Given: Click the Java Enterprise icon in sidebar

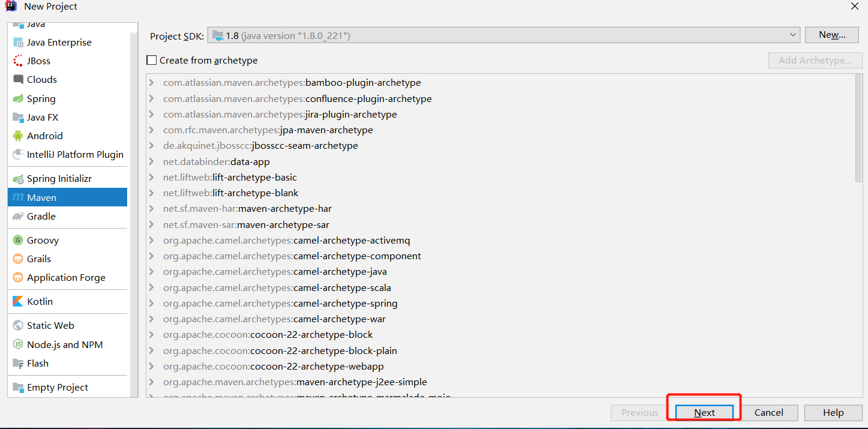Looking at the screenshot, I should point(18,43).
